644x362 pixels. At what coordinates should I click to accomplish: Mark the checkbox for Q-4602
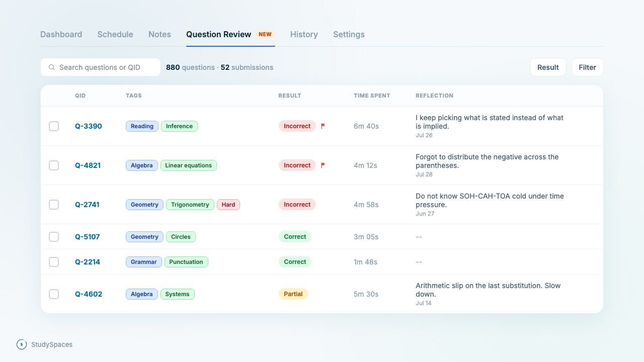[x=54, y=294]
